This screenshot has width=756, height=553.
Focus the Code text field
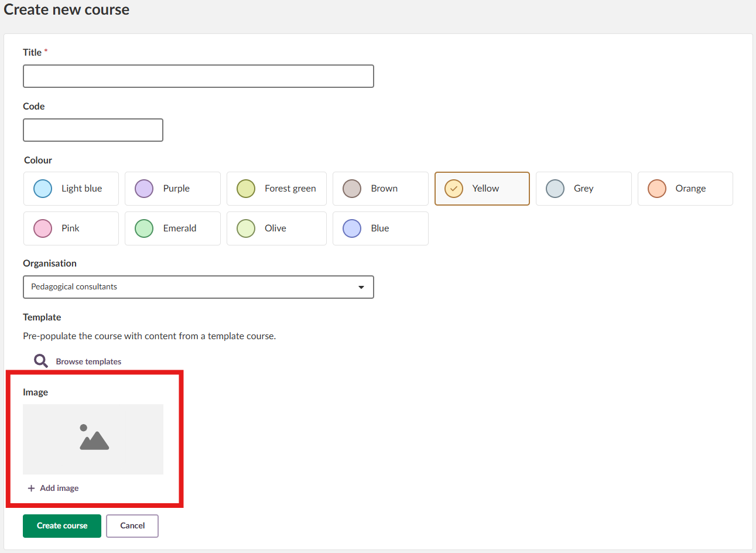click(93, 130)
